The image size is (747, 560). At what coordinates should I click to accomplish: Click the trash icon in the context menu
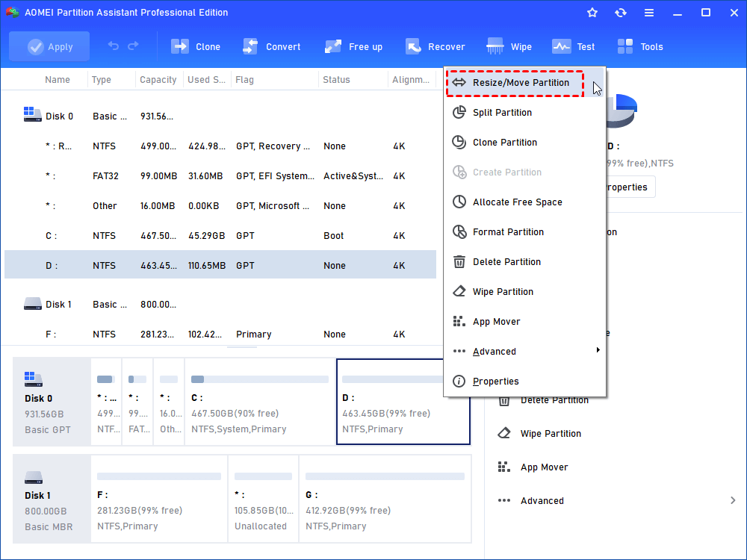(459, 262)
